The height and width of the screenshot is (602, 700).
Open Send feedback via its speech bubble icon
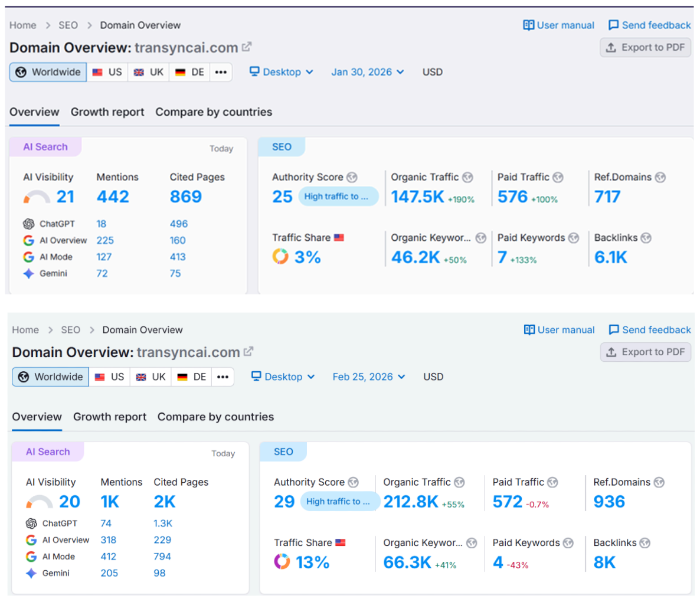click(x=614, y=25)
